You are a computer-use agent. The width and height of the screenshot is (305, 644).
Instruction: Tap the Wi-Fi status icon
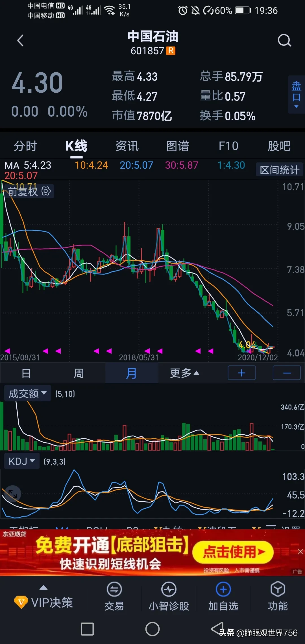110,10
